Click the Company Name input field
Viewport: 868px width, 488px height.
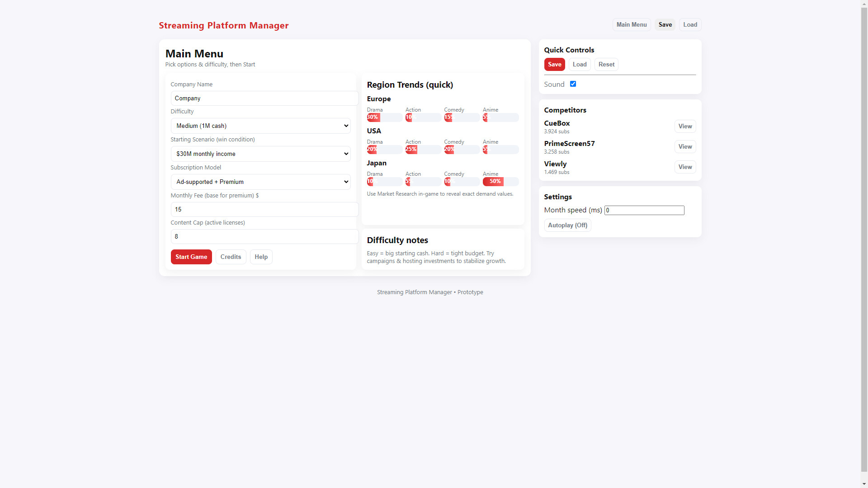pos(264,98)
